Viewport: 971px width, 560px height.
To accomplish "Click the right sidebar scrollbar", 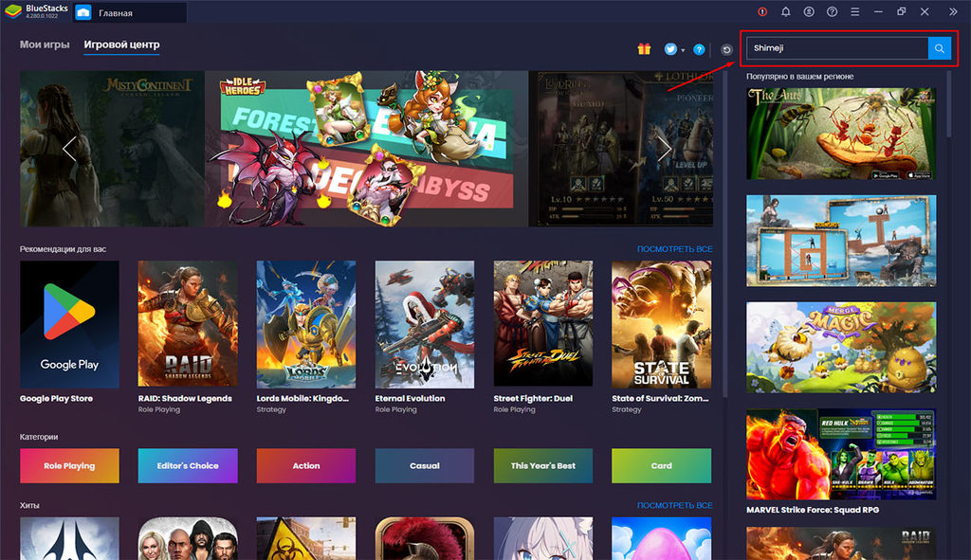I will coord(949,104).
